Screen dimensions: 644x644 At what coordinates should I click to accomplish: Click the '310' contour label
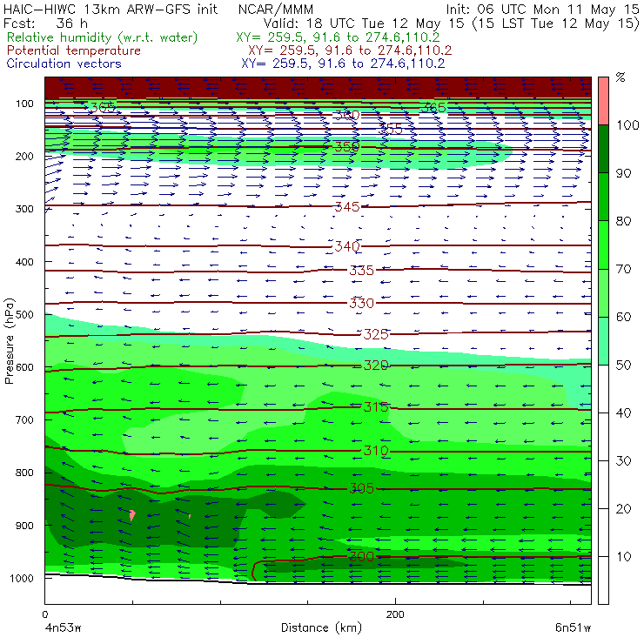coord(376,451)
